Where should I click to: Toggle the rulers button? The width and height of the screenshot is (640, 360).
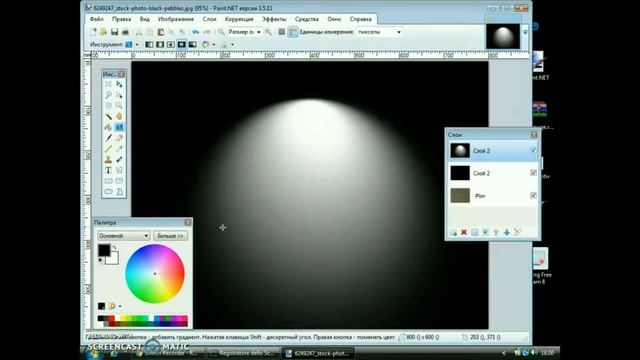[x=293, y=32]
